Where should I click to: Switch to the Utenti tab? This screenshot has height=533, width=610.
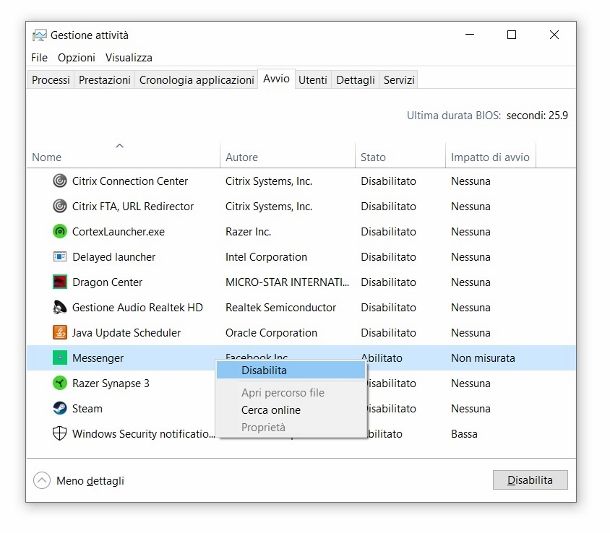[313, 80]
